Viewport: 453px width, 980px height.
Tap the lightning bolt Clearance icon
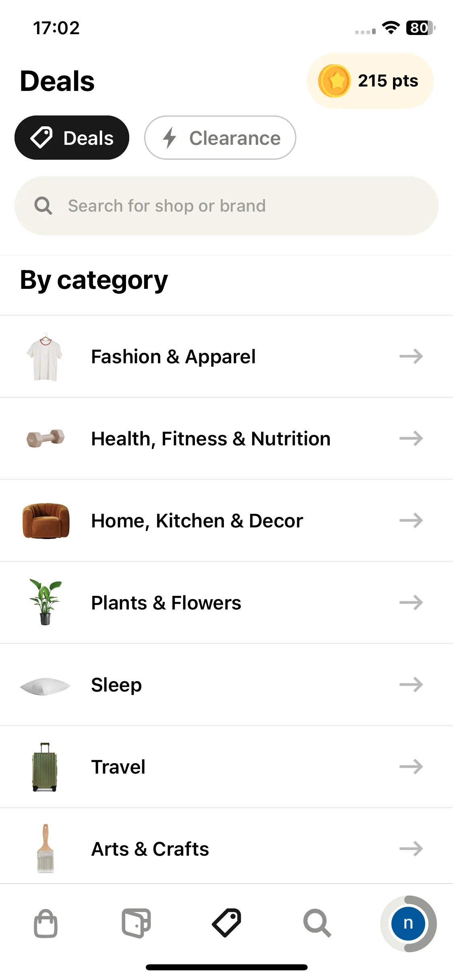[170, 138]
